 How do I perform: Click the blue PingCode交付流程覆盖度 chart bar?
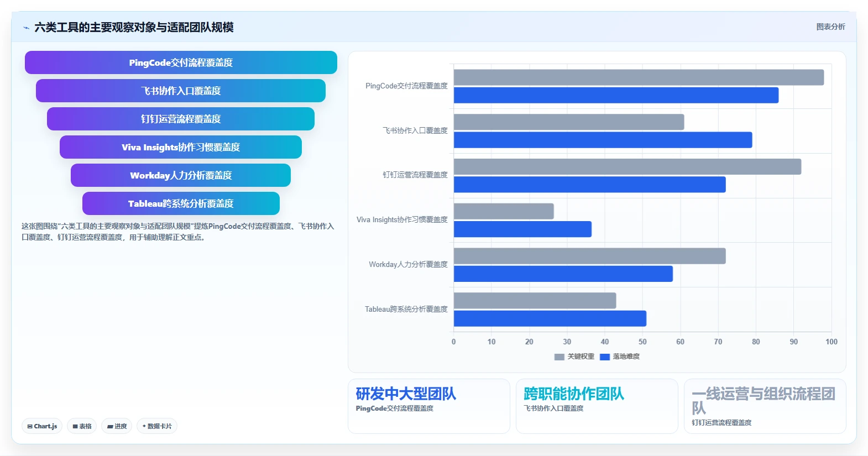616,95
